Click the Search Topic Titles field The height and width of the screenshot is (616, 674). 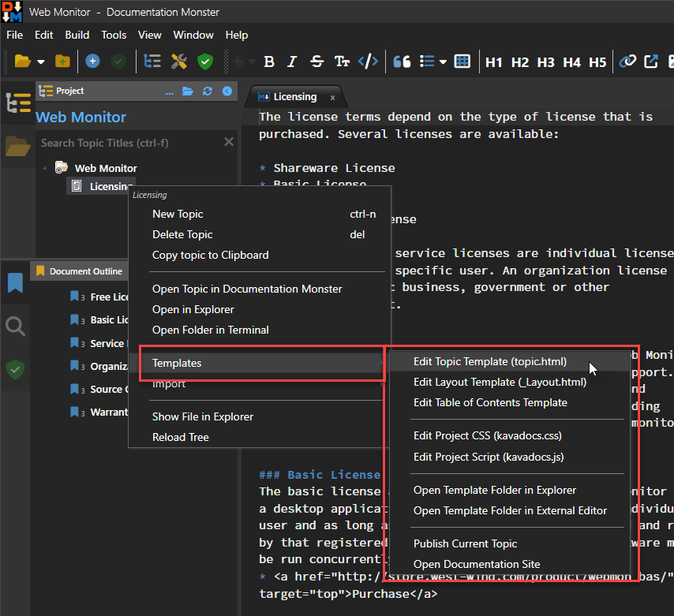coord(129,143)
